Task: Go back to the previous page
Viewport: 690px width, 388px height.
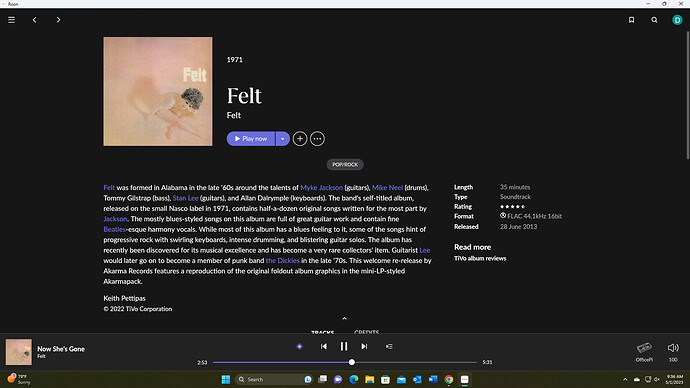Action: coord(35,20)
